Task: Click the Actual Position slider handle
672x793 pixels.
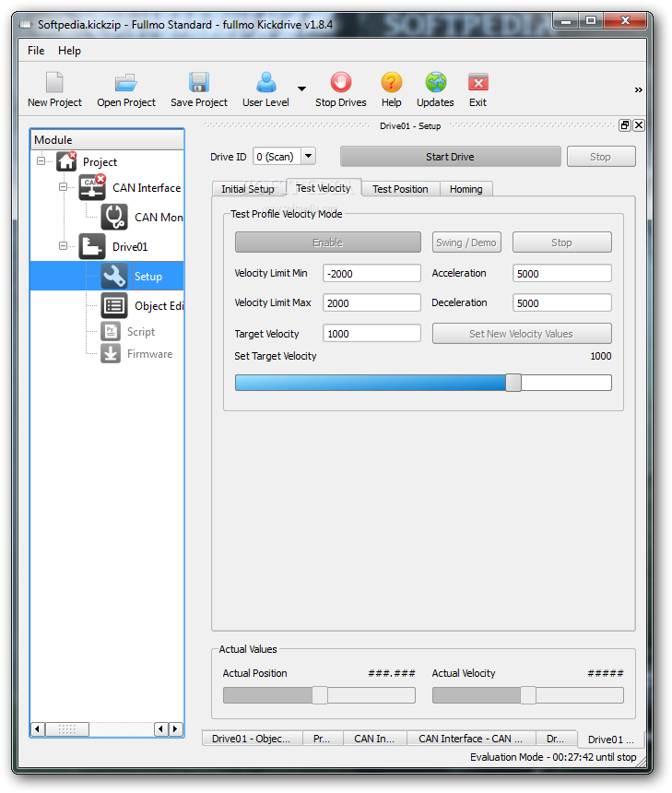Action: 320,695
